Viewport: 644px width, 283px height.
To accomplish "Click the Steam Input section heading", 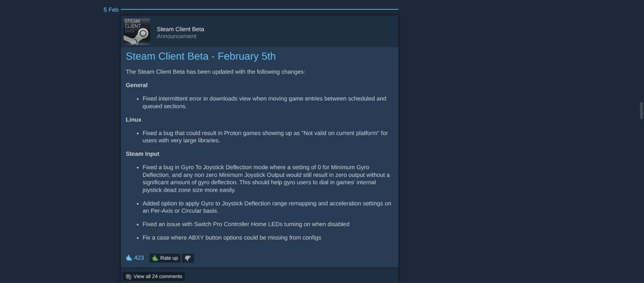I will (142, 154).
